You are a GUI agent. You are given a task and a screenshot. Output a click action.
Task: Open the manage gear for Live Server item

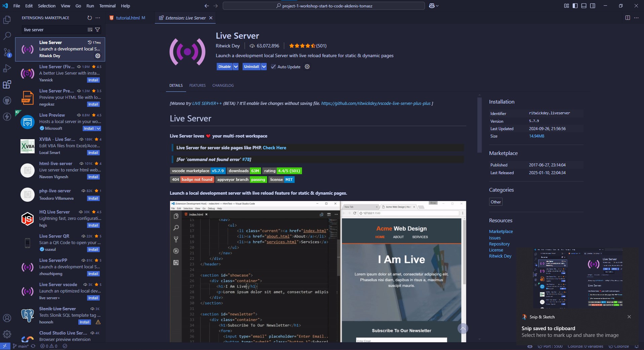pos(98,56)
